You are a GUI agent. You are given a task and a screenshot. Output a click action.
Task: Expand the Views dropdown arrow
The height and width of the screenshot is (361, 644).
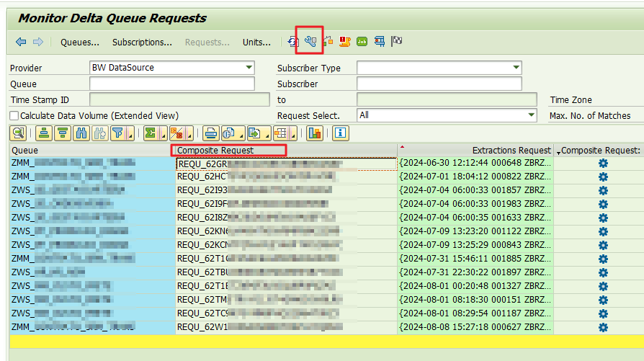click(x=241, y=134)
